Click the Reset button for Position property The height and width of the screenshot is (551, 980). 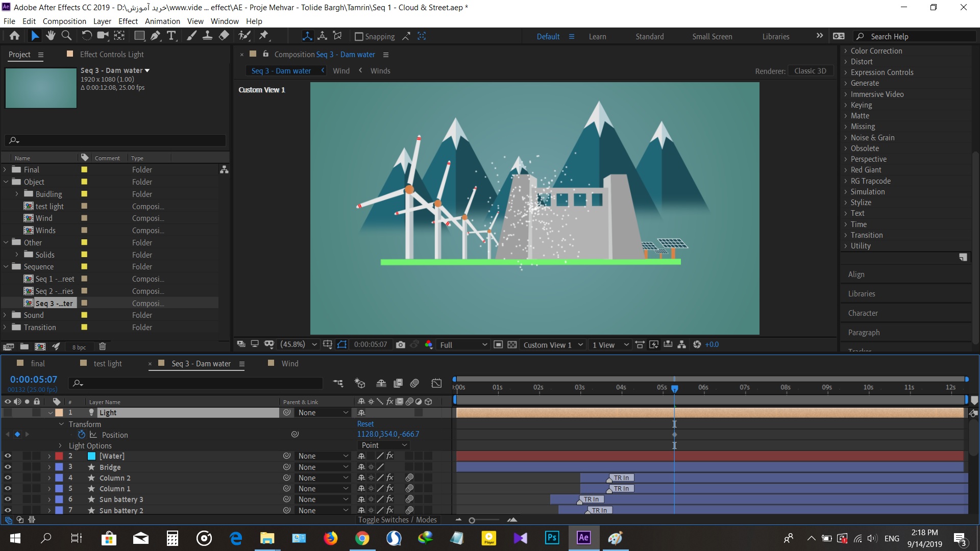[364, 423]
